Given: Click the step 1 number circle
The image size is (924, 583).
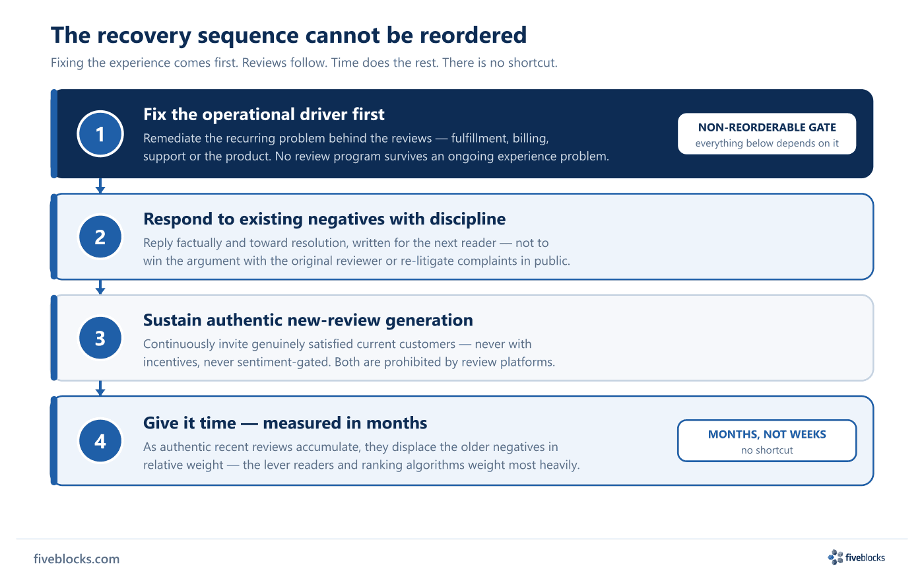Looking at the screenshot, I should tap(100, 134).
